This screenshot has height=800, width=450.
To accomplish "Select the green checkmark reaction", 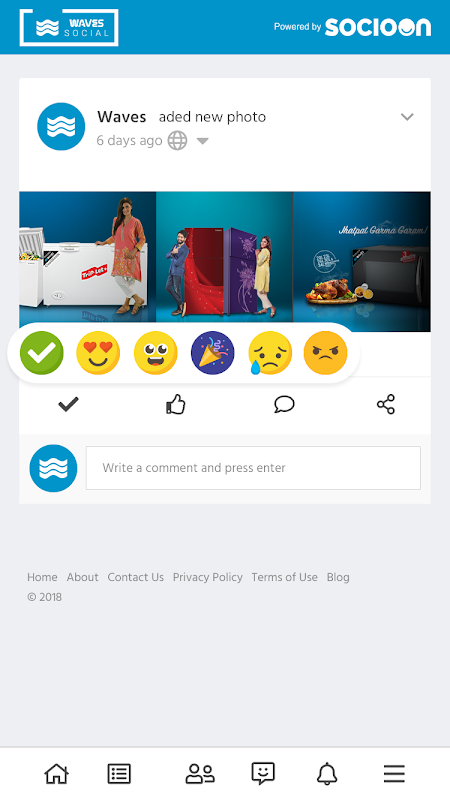I will tap(42, 353).
